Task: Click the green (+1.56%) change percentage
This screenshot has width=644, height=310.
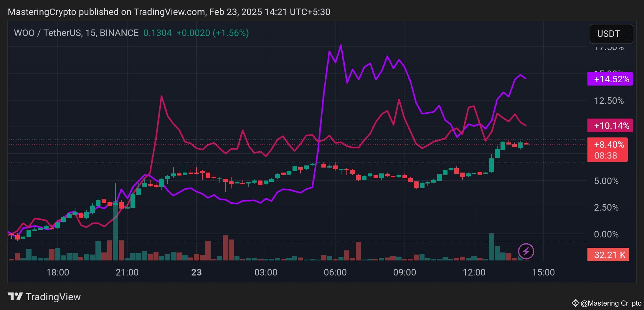Action: point(231,33)
